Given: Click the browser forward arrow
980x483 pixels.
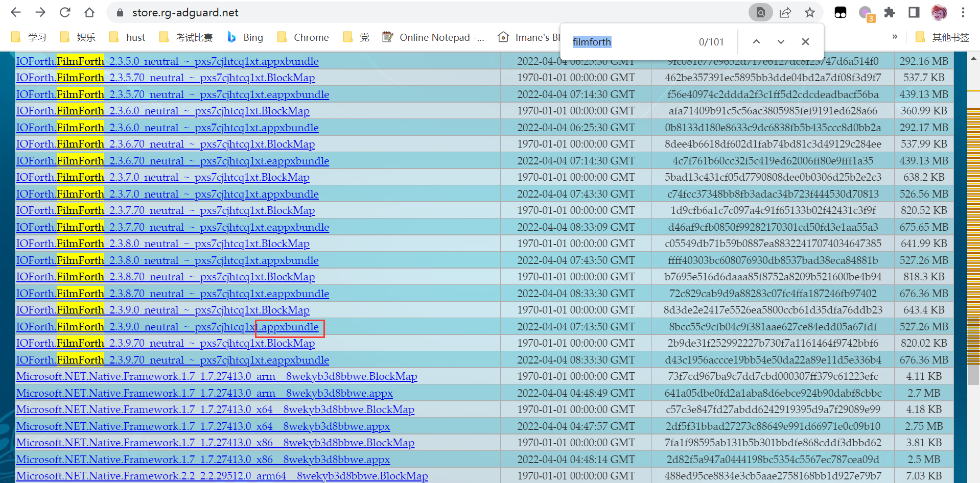Looking at the screenshot, I should (40, 12).
